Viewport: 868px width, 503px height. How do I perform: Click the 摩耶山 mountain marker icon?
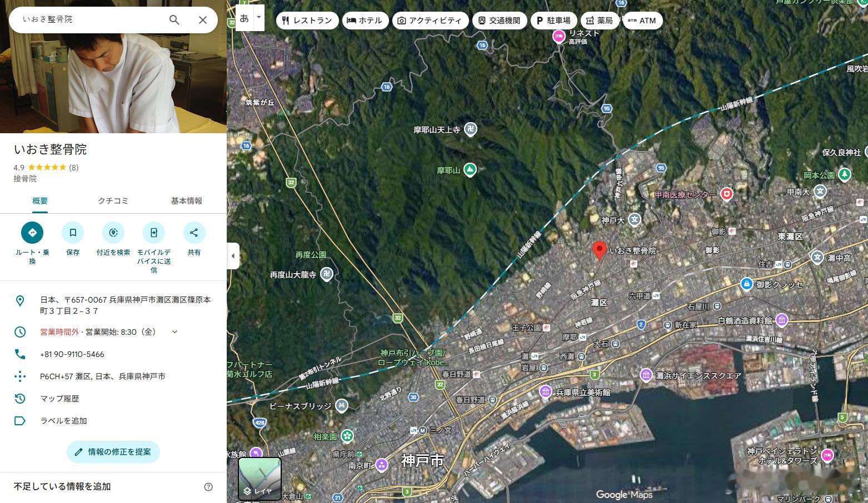470,170
